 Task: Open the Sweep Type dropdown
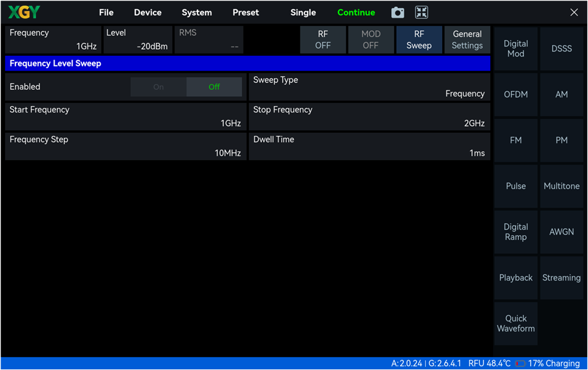[x=369, y=87]
